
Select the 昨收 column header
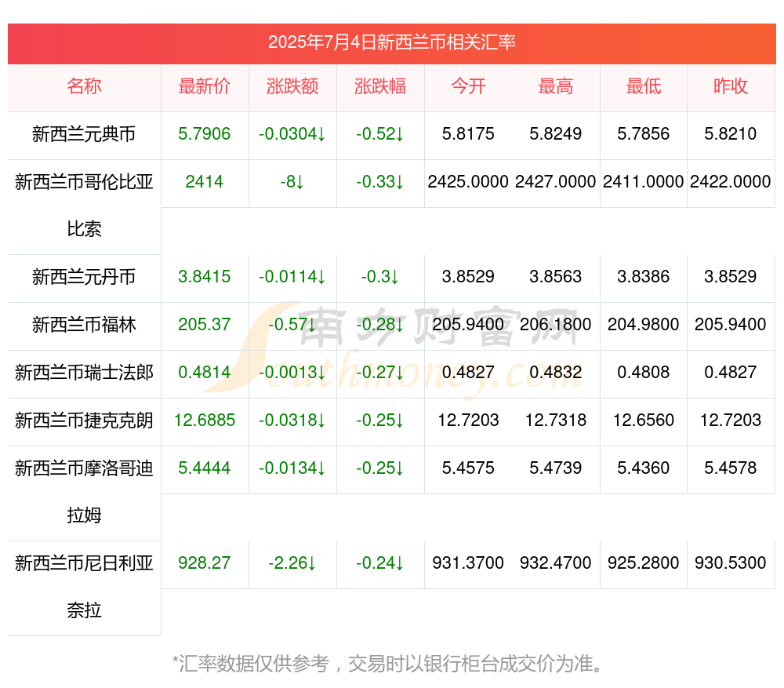tap(731, 86)
